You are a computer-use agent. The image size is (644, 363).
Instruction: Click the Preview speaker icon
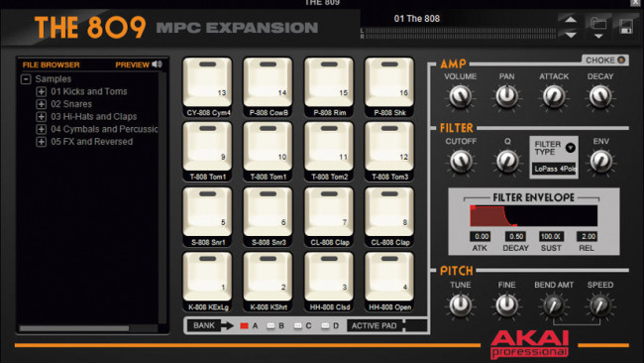coord(157,64)
